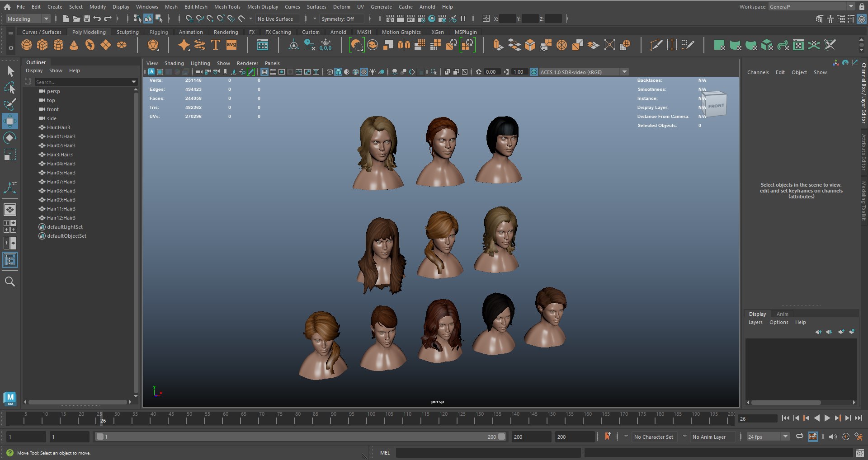868x460 pixels.
Task: Click the MEL command input field
Action: click(x=488, y=452)
